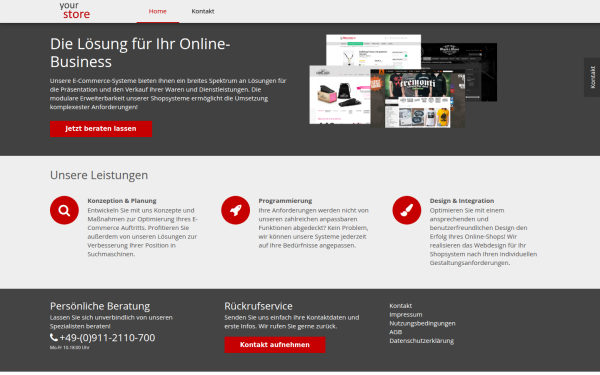Open the Kontakt footer link
Screen dimensions: 600x375
401,306
